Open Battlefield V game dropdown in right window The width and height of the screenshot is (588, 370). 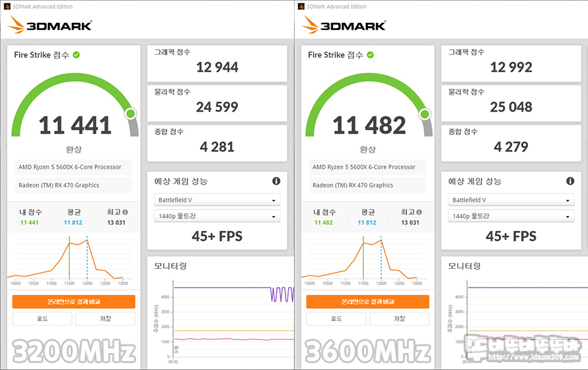[511, 200]
